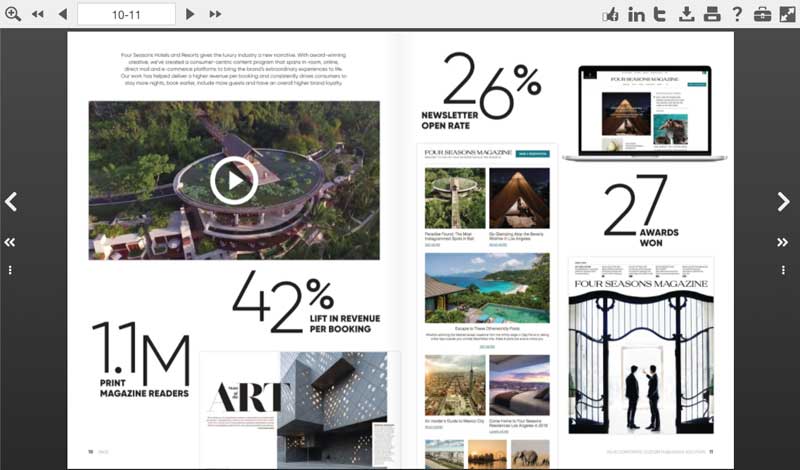Click the '26% Newsletter Open Rate' text
Viewport: 800px width, 470px height.
tap(481, 91)
